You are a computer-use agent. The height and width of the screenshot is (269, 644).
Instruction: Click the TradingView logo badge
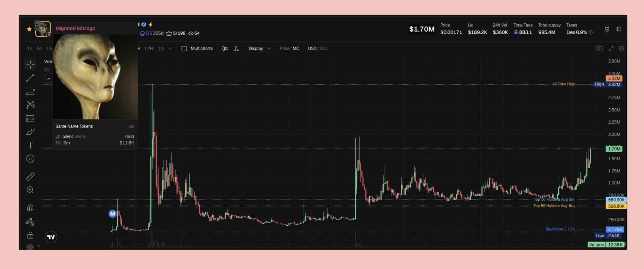[x=51, y=237]
